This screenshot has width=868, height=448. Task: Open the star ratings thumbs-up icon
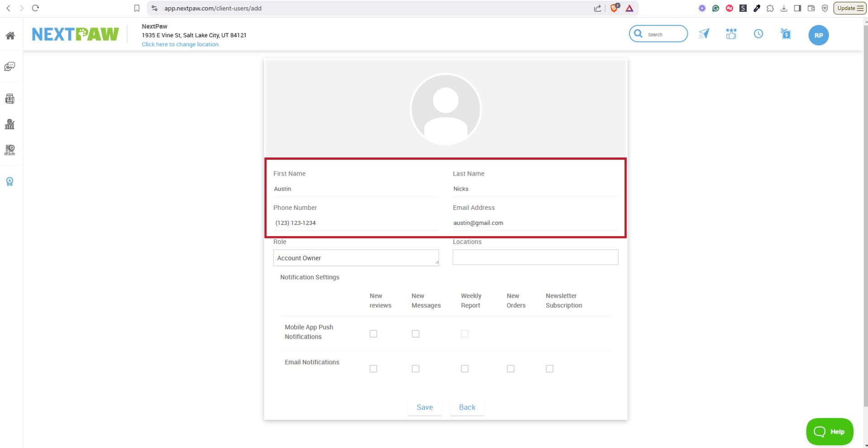[x=731, y=34]
